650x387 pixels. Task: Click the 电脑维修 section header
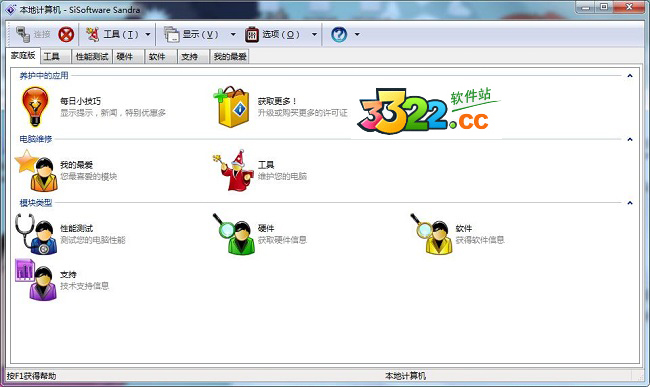(x=36, y=139)
